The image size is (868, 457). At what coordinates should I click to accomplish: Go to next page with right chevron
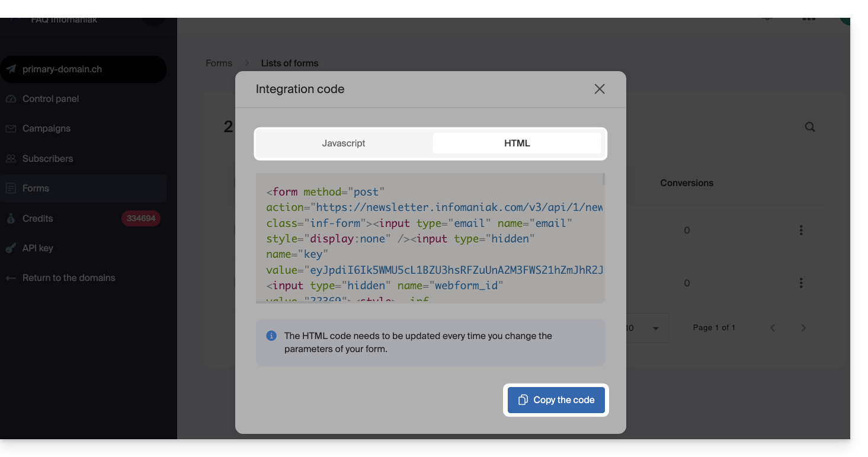(803, 328)
